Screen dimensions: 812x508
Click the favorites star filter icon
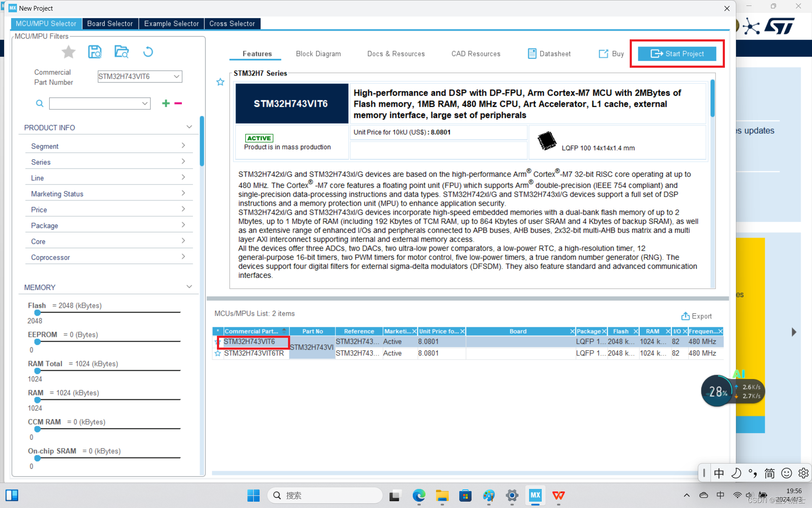(68, 52)
